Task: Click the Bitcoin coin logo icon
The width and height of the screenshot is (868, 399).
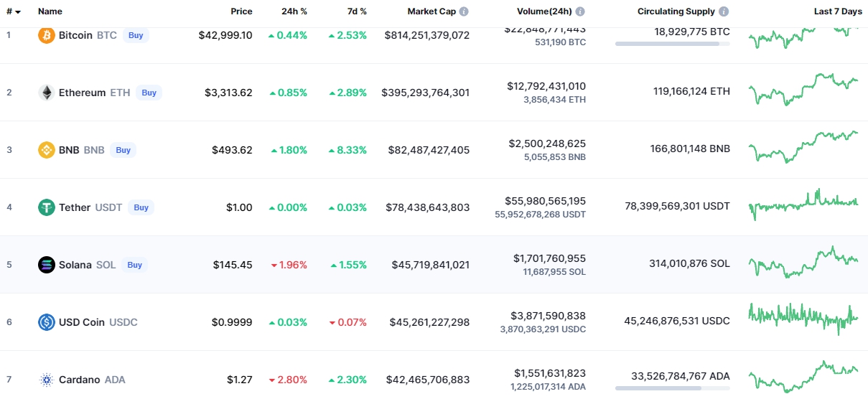Action: pyautogui.click(x=47, y=35)
